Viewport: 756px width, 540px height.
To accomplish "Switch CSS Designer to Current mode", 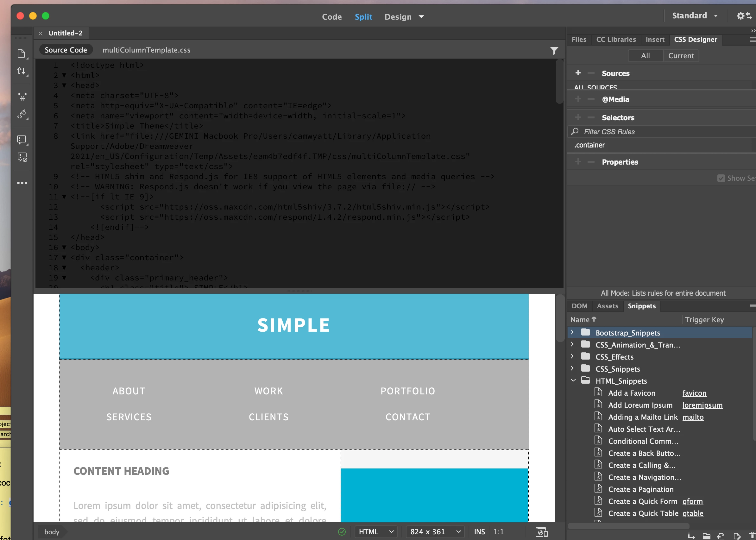I will 681,55.
